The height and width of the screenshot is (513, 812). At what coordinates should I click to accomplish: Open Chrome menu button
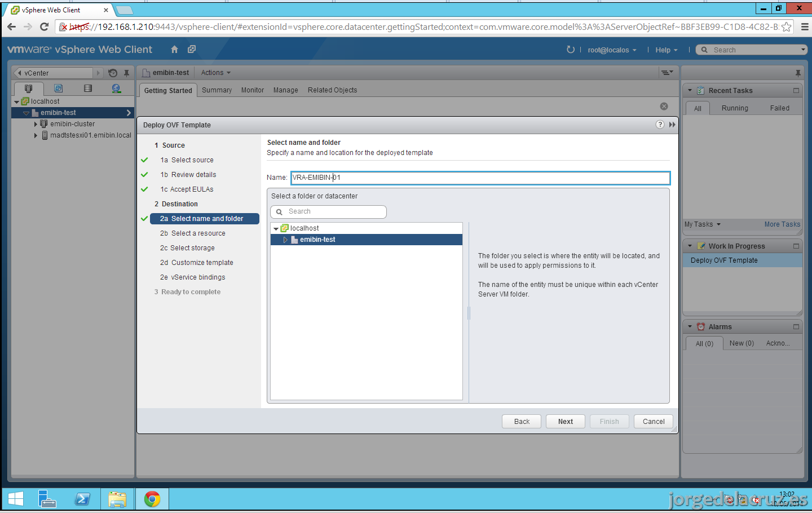805,26
